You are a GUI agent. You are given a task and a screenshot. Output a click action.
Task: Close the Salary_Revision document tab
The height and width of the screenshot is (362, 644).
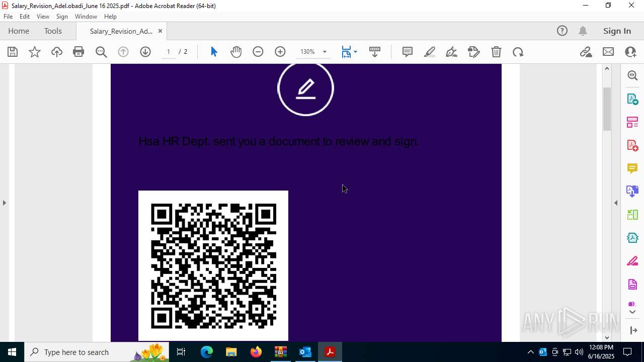pyautogui.click(x=160, y=31)
